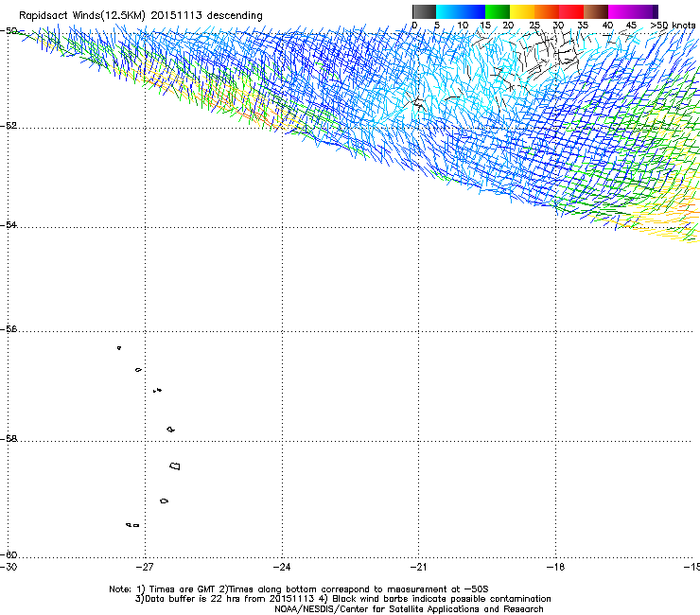Select the magenta 40-45 knots legend segment

pyautogui.click(x=621, y=11)
